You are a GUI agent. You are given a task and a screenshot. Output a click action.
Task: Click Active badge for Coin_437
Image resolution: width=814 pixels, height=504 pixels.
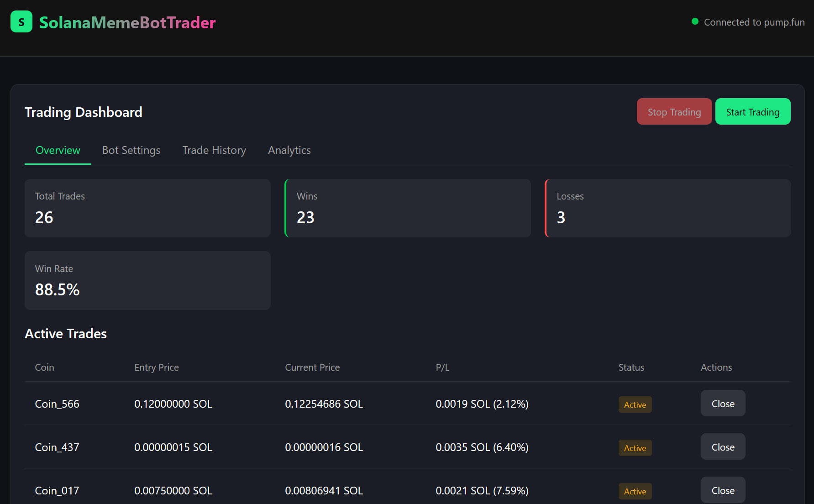click(x=635, y=448)
